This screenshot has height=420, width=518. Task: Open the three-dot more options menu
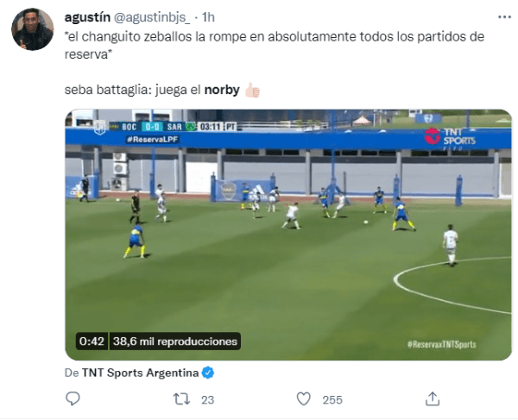504,17
